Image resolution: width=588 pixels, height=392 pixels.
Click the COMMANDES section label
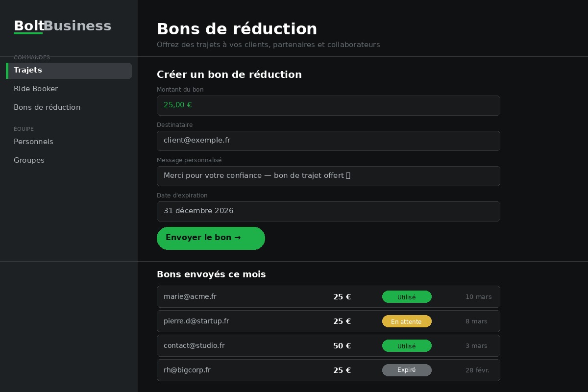pos(32,57)
